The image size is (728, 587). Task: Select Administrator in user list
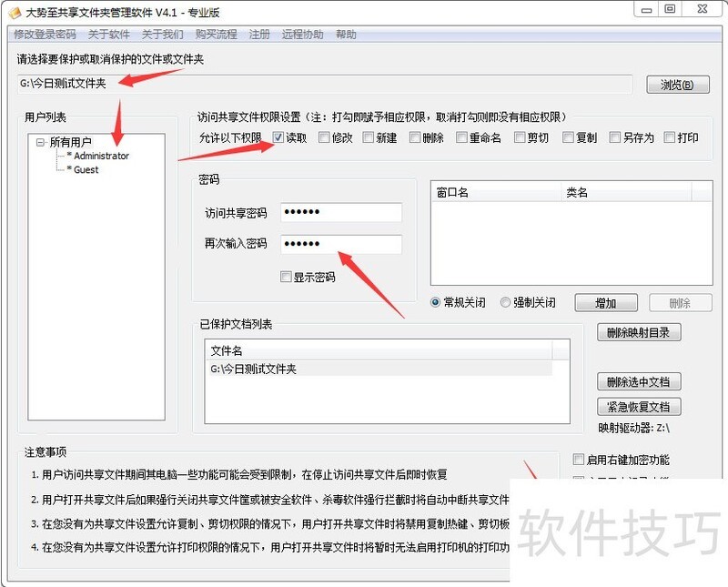(101, 156)
